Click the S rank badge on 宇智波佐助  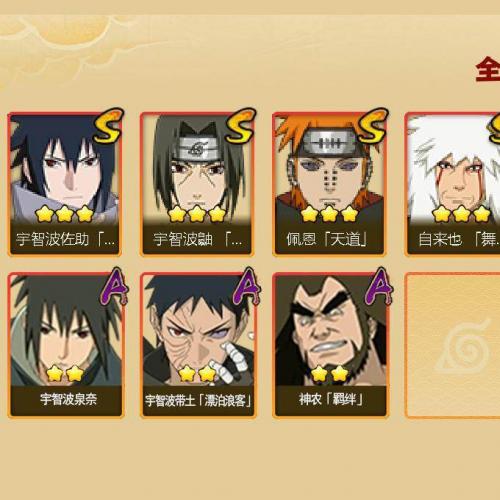click(108, 125)
